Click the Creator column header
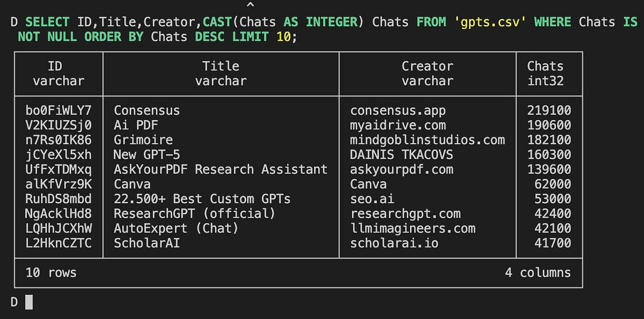The width and height of the screenshot is (644, 319). [x=427, y=66]
